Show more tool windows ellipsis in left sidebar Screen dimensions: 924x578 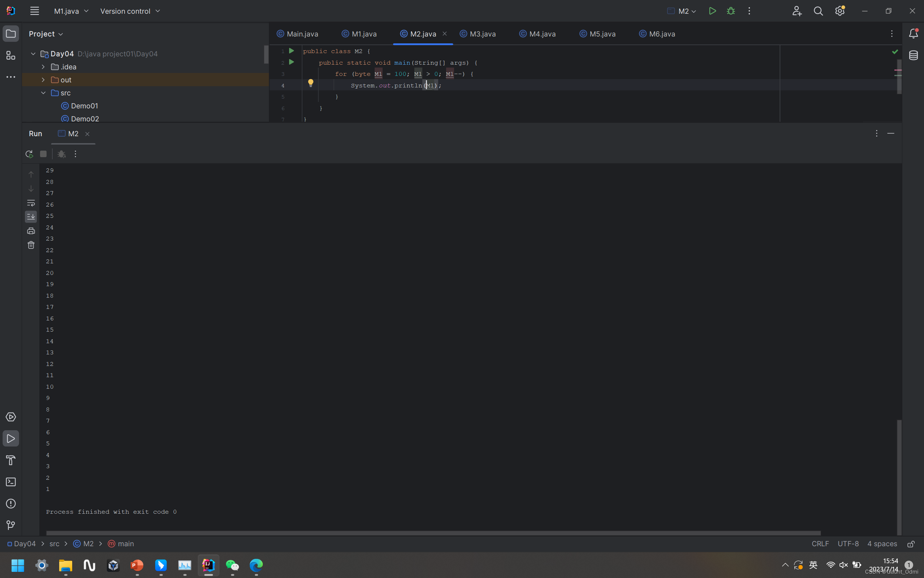click(x=11, y=77)
